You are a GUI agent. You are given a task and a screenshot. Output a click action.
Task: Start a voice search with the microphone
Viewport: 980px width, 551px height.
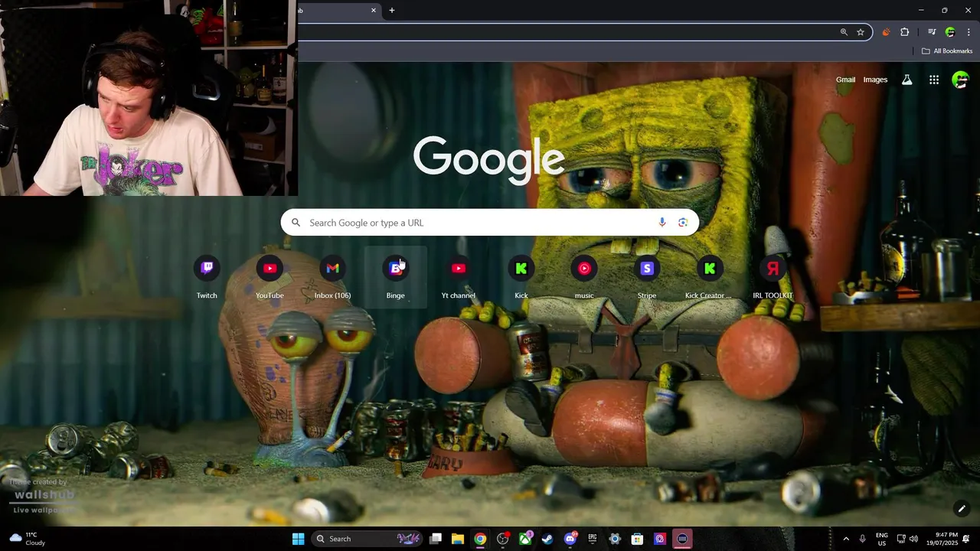coord(662,223)
